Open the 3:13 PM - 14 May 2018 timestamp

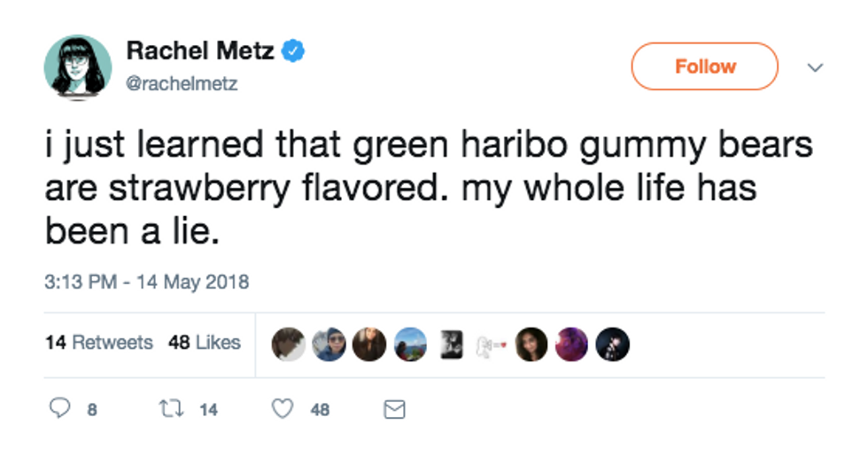coord(147,282)
